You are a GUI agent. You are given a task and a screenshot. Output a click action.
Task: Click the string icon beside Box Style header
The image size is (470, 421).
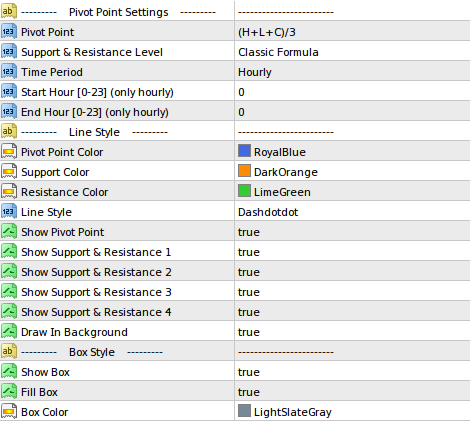coord(9,352)
